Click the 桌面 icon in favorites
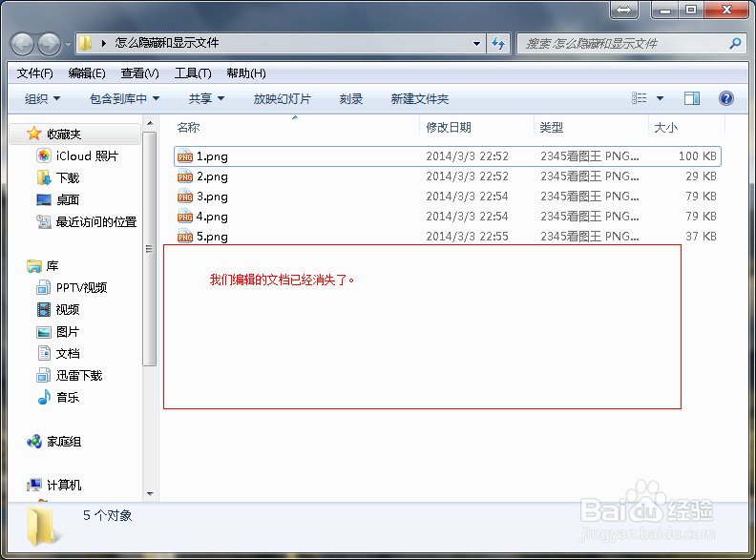Viewport: 756px width, 560px height. coord(43,199)
